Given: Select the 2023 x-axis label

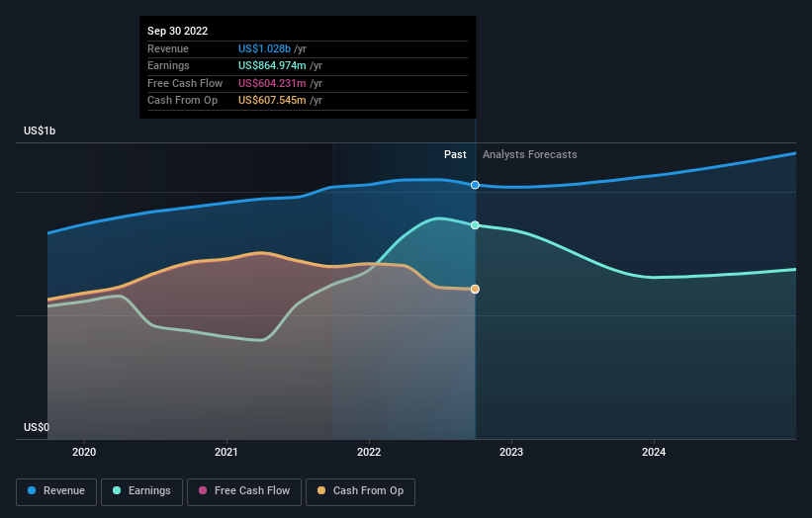Looking at the screenshot, I should coord(511,452).
